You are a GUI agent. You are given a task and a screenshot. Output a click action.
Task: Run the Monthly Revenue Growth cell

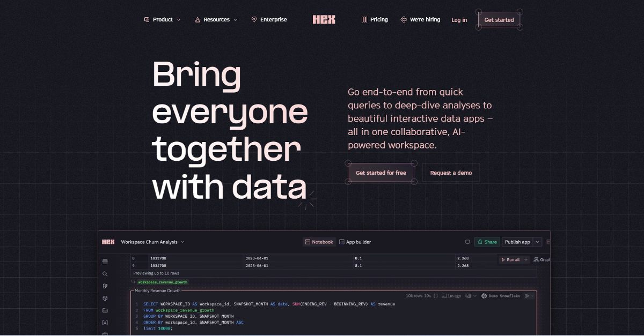pos(528,295)
